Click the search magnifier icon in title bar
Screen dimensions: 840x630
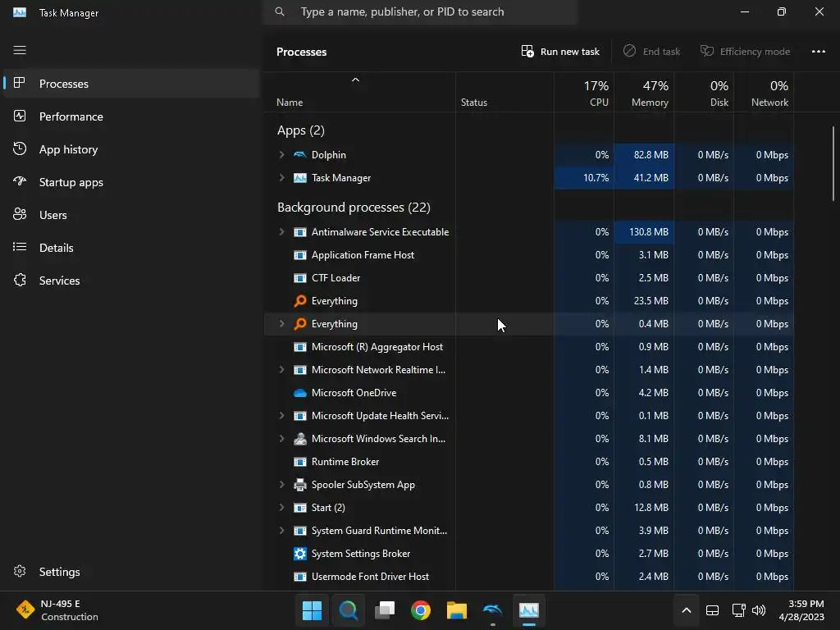pos(280,11)
